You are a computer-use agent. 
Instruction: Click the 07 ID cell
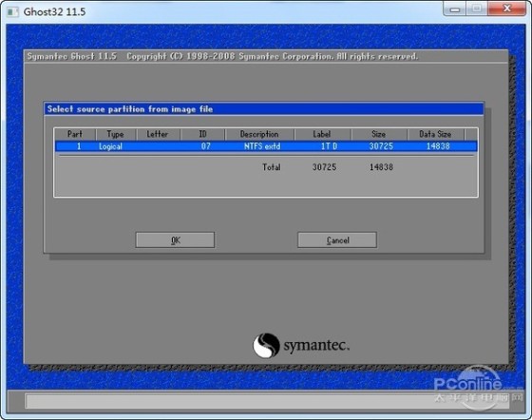[x=205, y=146]
